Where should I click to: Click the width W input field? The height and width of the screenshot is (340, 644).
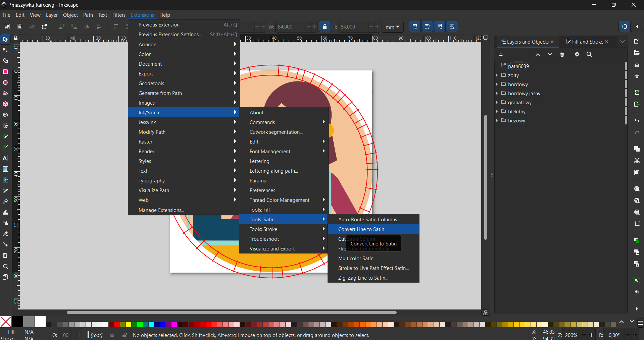(x=290, y=27)
